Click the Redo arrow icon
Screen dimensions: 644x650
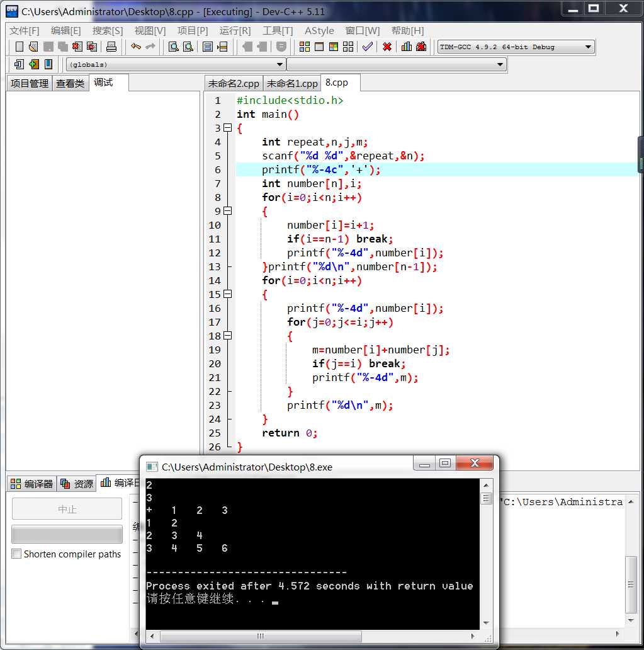tap(150, 47)
